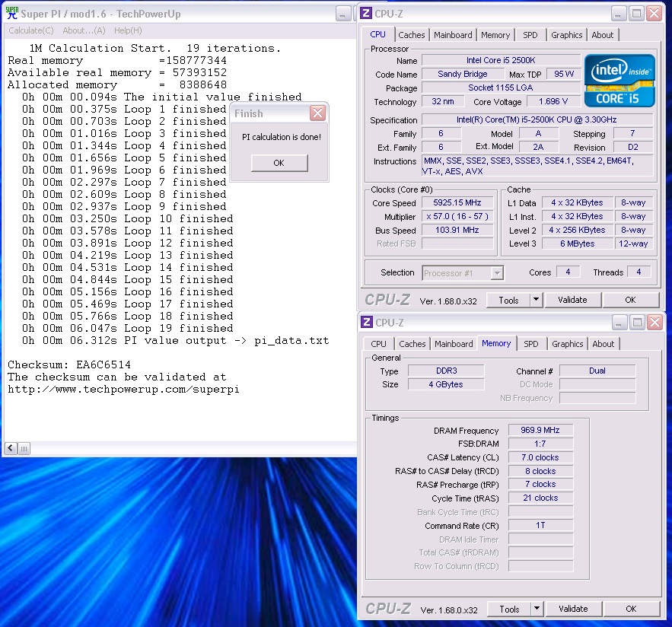Minimize the top CPU-Z window
This screenshot has width=672, height=627.
point(619,14)
